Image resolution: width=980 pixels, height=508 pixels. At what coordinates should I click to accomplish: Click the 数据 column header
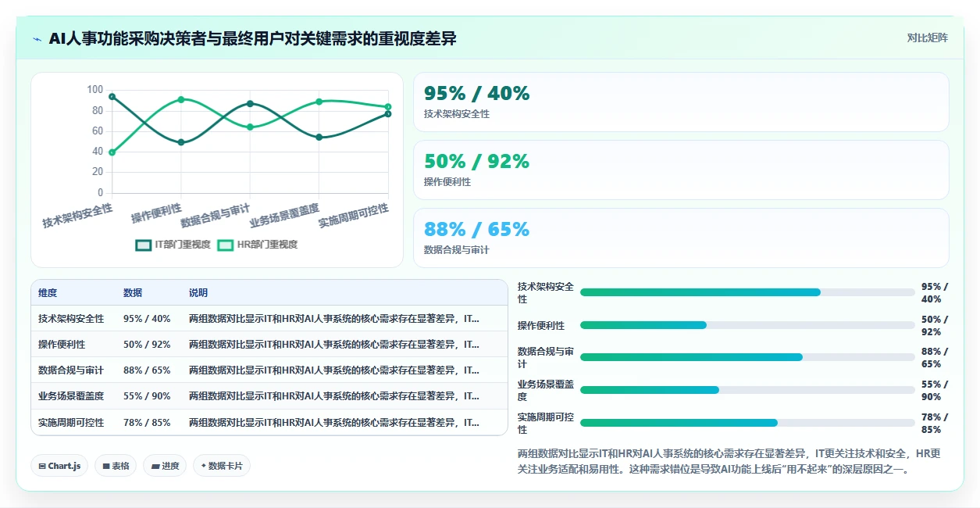point(133,293)
